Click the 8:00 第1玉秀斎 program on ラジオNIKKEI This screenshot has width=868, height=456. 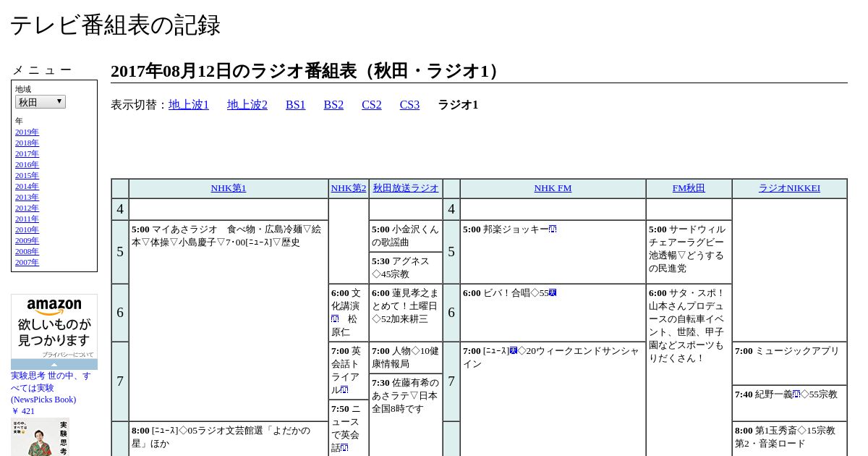click(789, 437)
